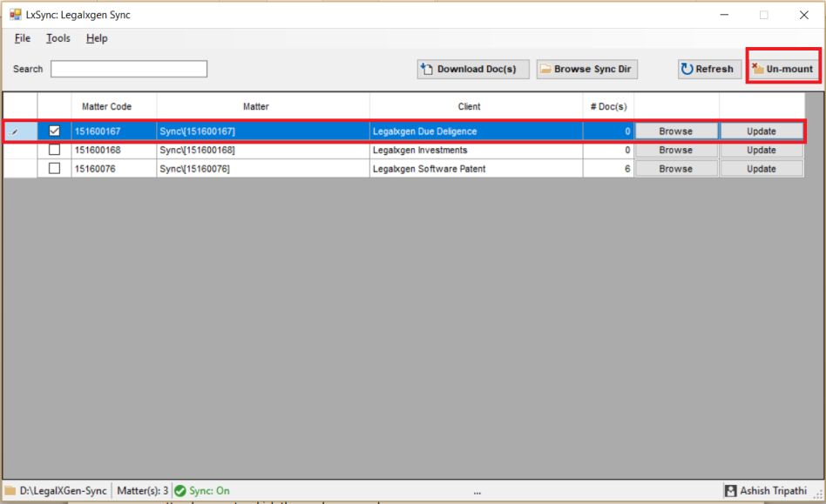Click the Client column header
Image resolution: width=826 pixels, height=504 pixels.
pyautogui.click(x=470, y=106)
